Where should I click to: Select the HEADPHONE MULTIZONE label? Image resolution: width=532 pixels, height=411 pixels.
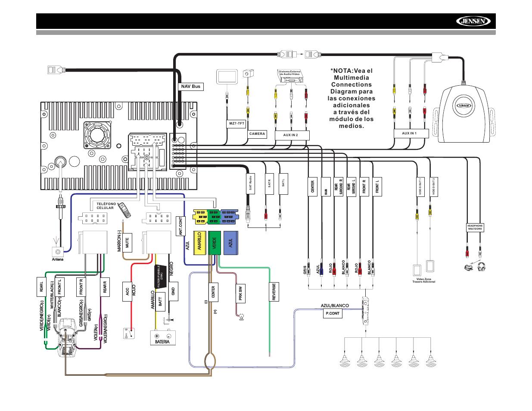click(475, 227)
